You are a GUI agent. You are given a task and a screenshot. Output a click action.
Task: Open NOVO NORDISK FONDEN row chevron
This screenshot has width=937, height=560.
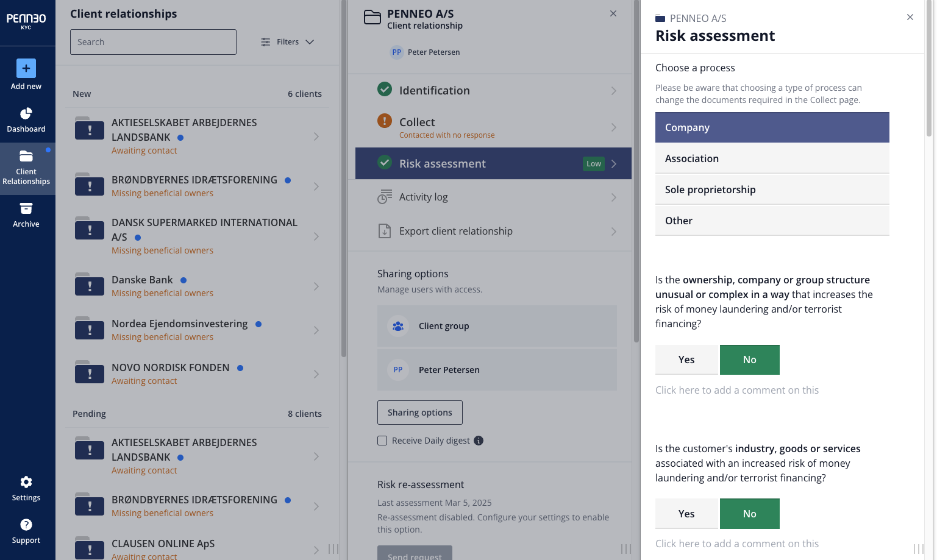coord(316,374)
